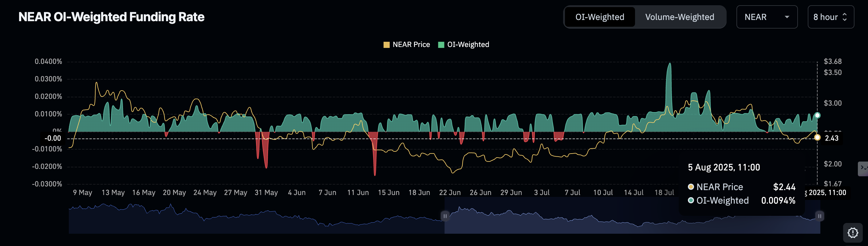Switch to the Volume-Weighted tab

coord(680,17)
